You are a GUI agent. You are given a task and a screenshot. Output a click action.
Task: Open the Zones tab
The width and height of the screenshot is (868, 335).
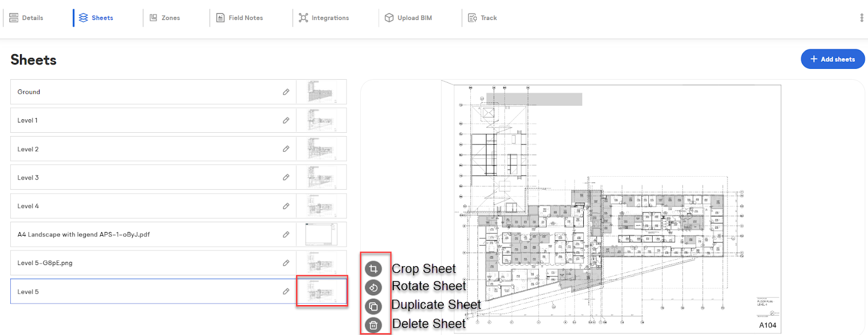click(x=165, y=18)
